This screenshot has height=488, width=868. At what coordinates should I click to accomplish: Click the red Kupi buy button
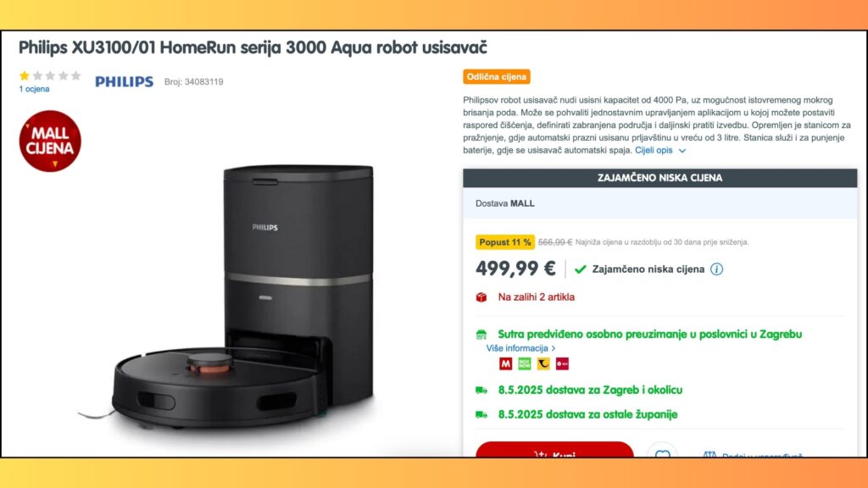[554, 451]
